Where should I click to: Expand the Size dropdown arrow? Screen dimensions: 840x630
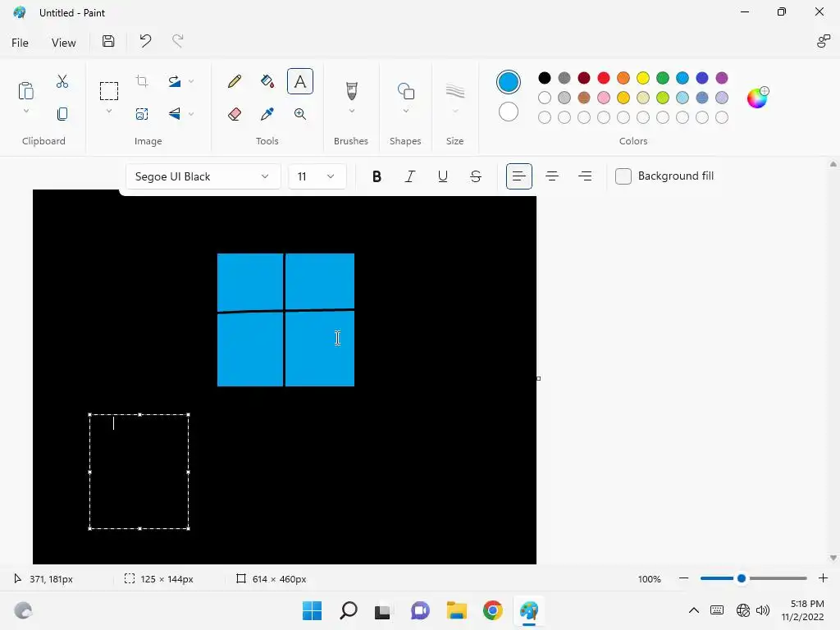(x=454, y=112)
